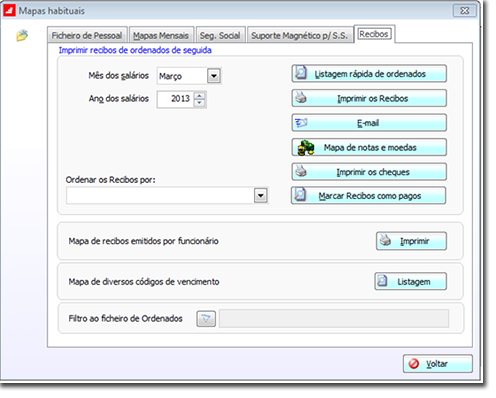Click the 'Imprimir recibos de ordenados de seguida' heading
The image size is (496, 398).
click(135, 50)
